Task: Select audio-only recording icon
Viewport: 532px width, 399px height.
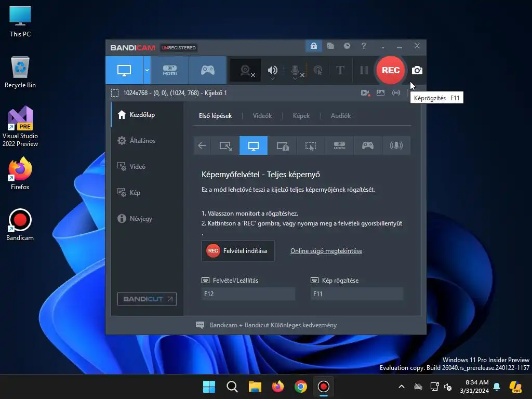Action: (396, 145)
